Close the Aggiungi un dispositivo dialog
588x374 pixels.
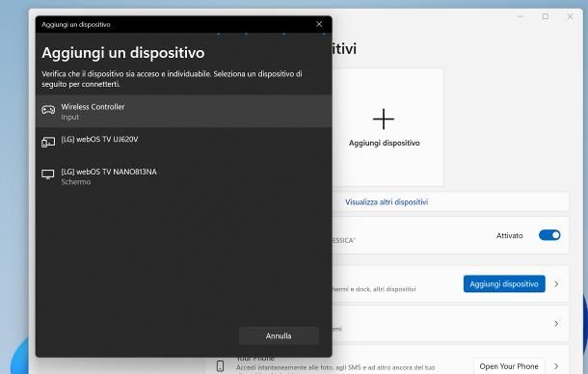(x=319, y=24)
